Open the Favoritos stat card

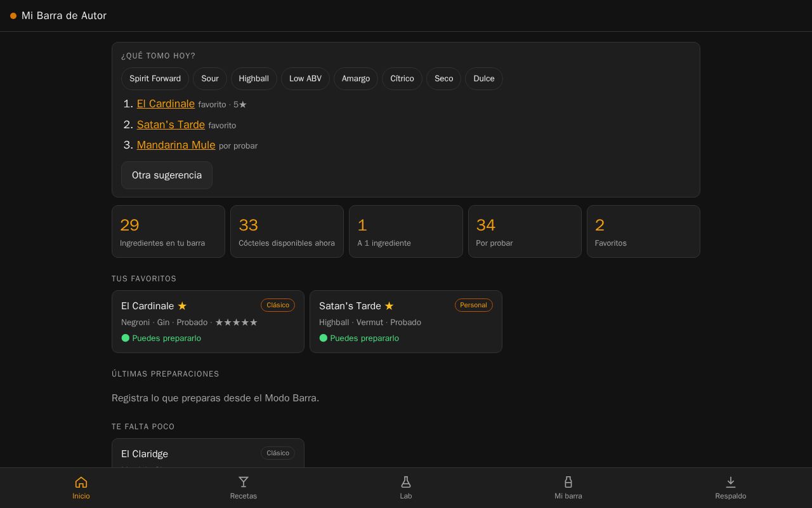[643, 232]
